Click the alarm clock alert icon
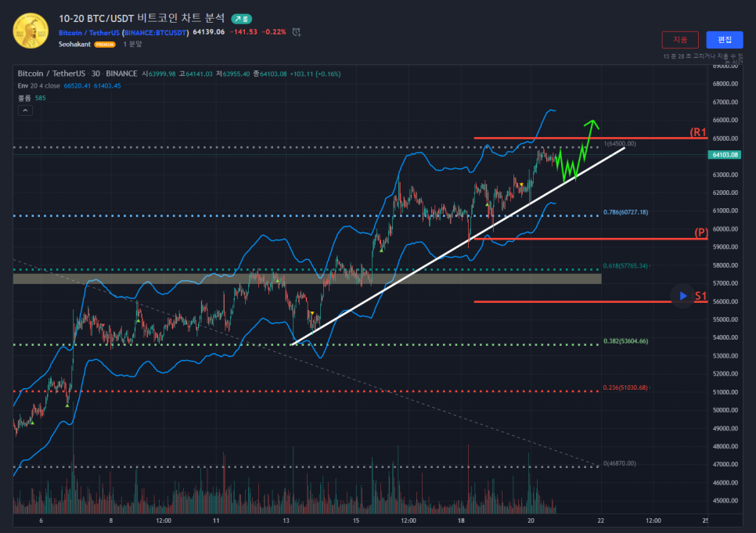This screenshot has width=756, height=533. (x=297, y=32)
